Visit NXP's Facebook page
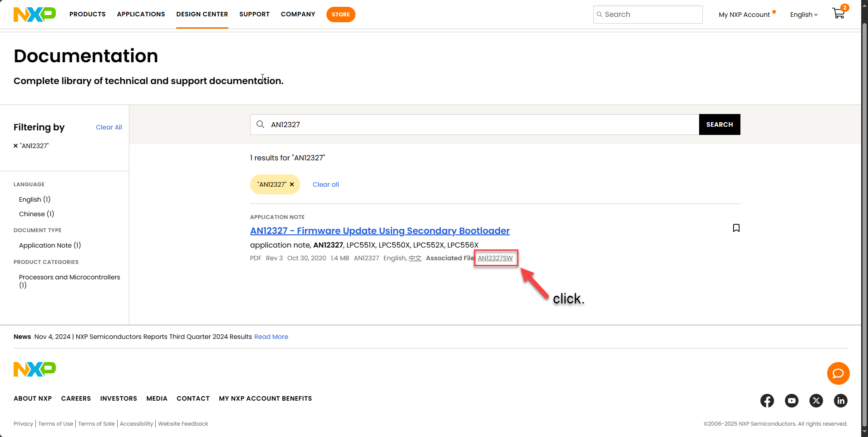 [x=767, y=401]
